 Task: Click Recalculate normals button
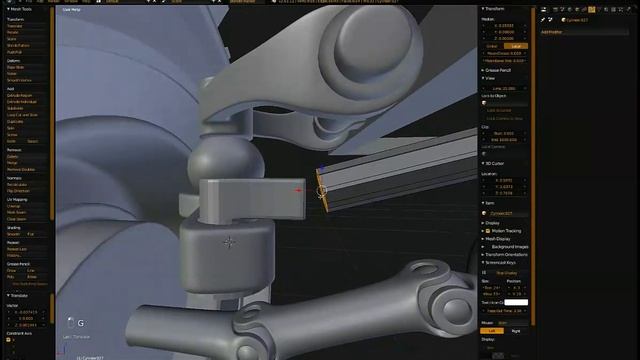(x=27, y=184)
